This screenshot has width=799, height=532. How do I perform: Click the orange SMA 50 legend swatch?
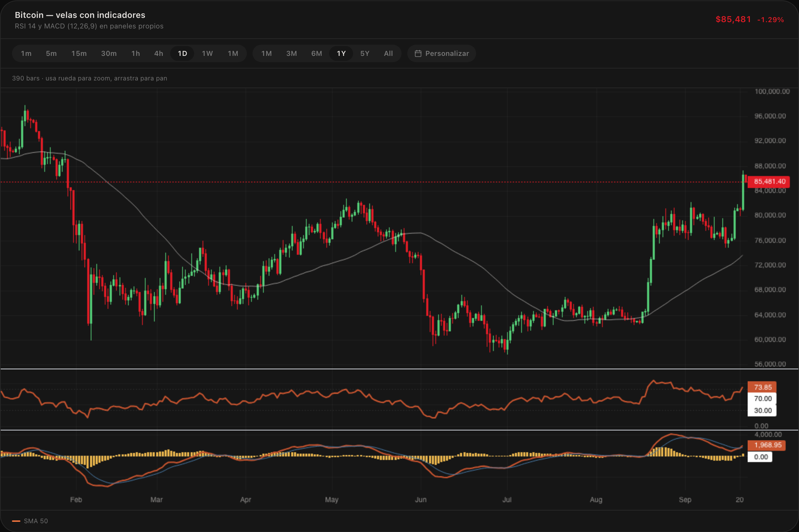(x=16, y=521)
